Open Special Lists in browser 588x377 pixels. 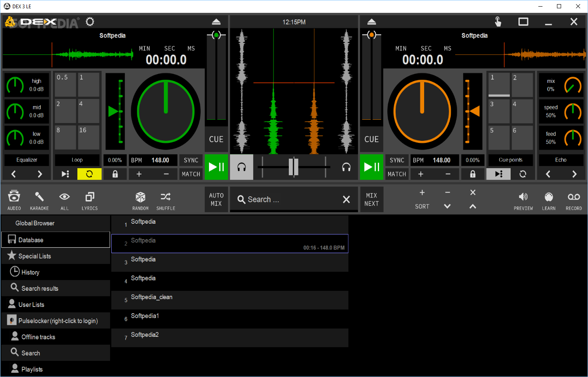pyautogui.click(x=56, y=256)
